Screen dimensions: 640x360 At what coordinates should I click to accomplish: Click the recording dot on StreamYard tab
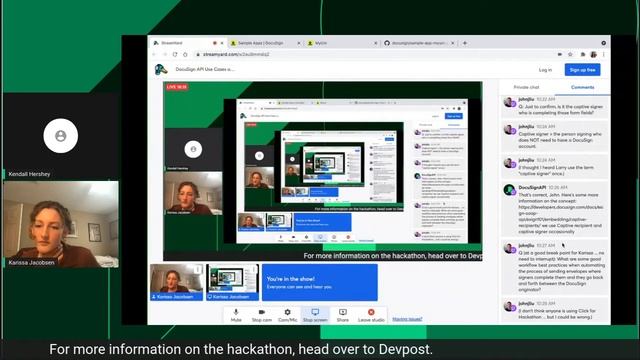coord(215,43)
